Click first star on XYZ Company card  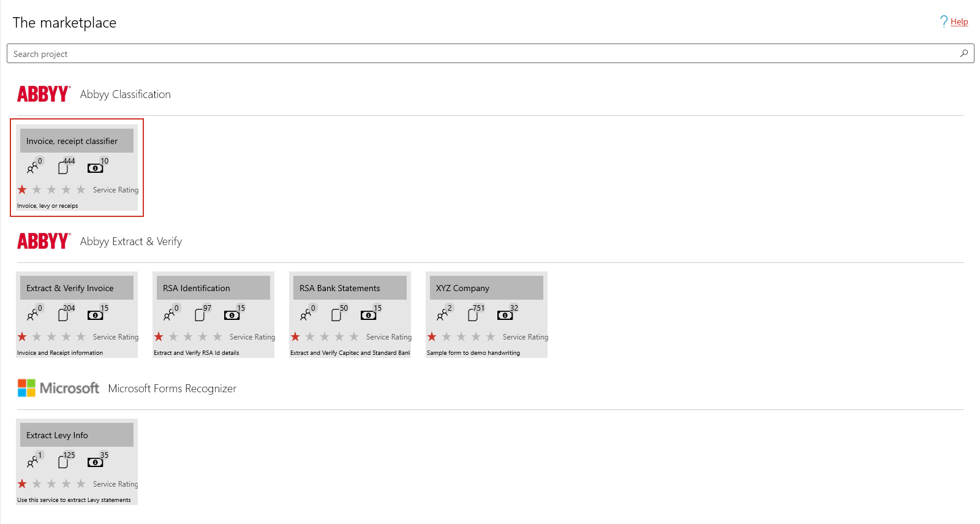(432, 336)
